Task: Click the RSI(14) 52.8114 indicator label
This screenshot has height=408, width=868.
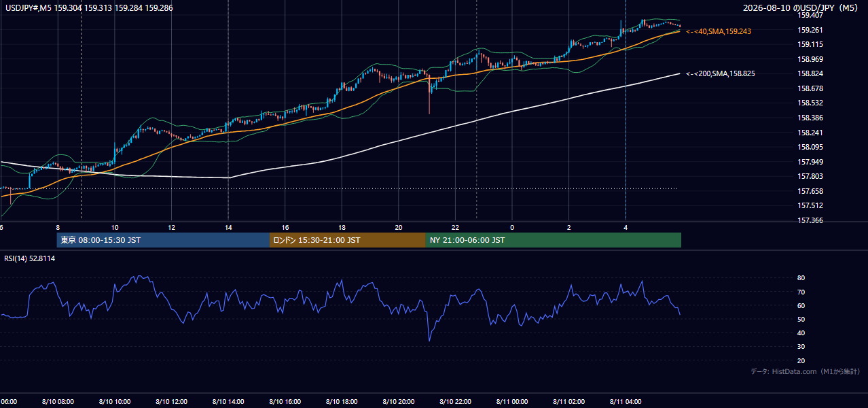Action: [30, 258]
